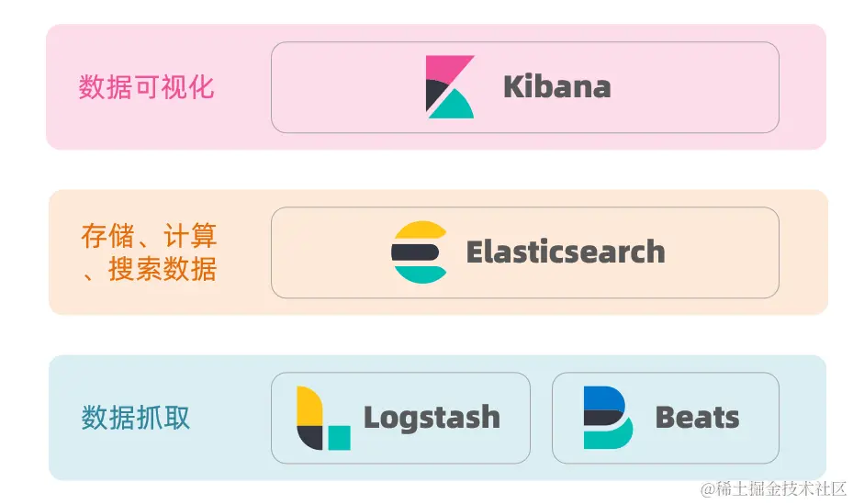The image size is (853, 504).
Task: Select the Beats text label
Action: pyautogui.click(x=698, y=418)
